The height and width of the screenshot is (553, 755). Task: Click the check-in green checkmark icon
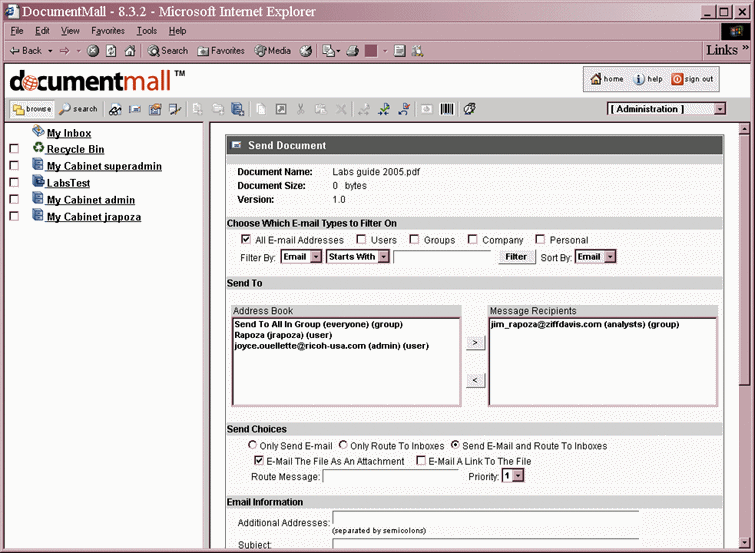point(384,109)
